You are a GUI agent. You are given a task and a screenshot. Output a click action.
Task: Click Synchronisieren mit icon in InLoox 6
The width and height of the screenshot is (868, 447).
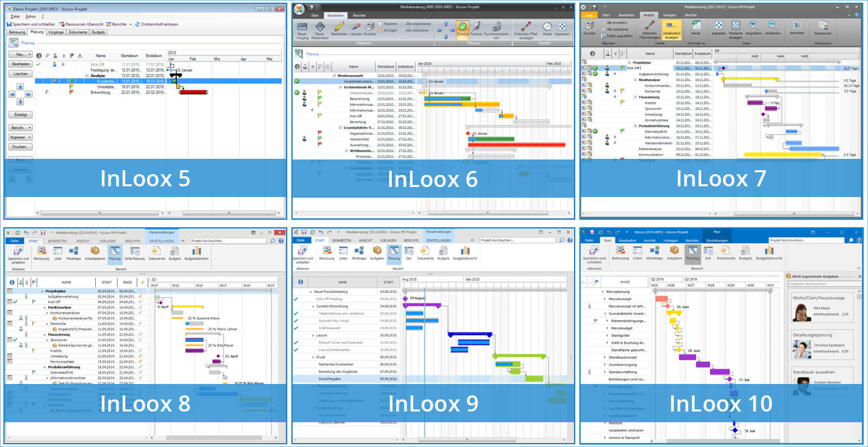(x=496, y=26)
